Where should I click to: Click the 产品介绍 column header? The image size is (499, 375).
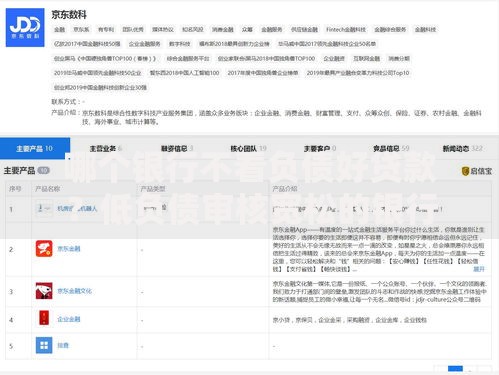pyautogui.click(x=285, y=189)
